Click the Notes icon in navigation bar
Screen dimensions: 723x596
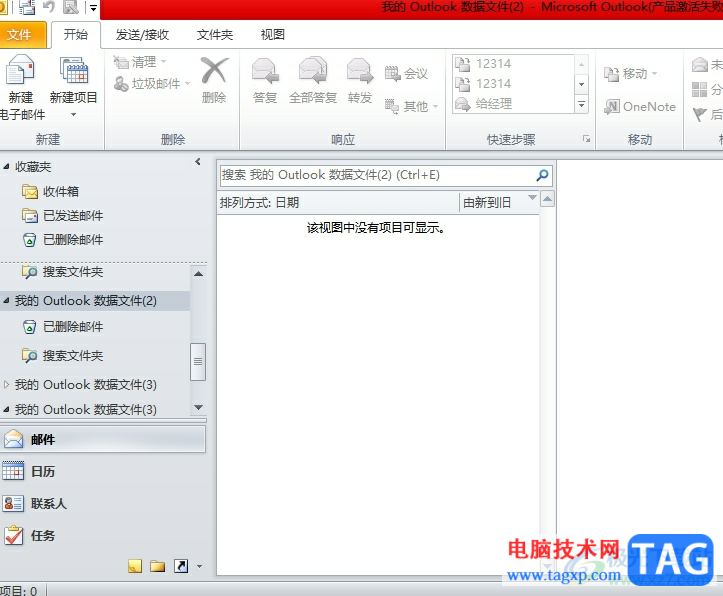point(135,566)
